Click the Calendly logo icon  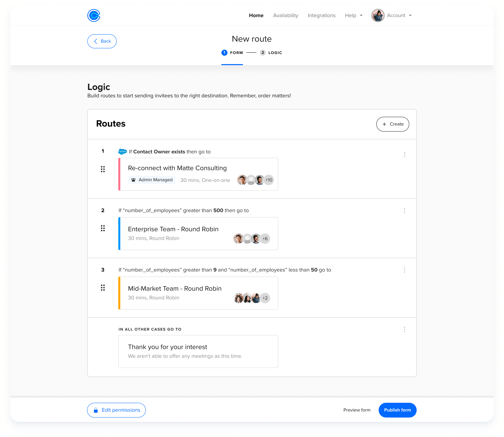94,16
